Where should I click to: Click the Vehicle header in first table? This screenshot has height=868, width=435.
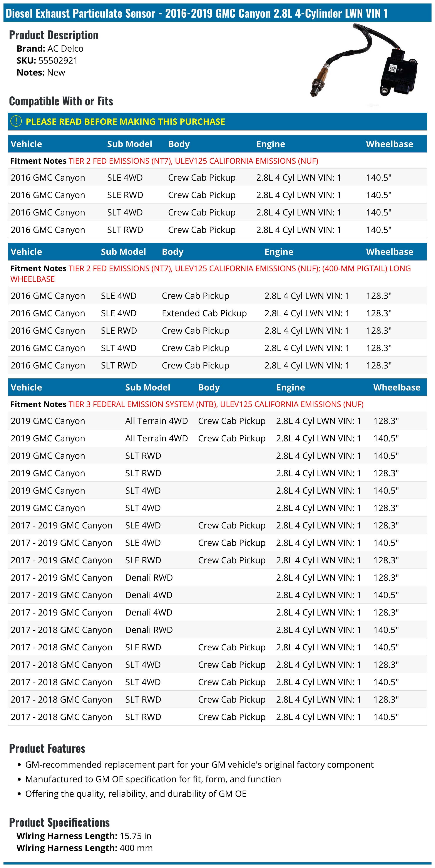pyautogui.click(x=26, y=144)
